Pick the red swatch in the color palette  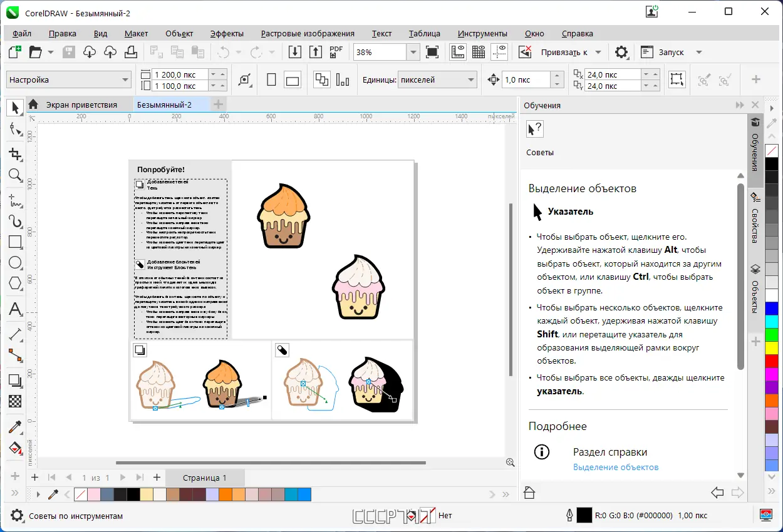(x=772, y=361)
